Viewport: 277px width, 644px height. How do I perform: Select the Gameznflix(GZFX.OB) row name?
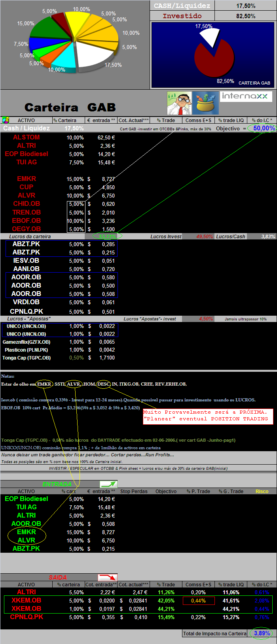click(27, 342)
